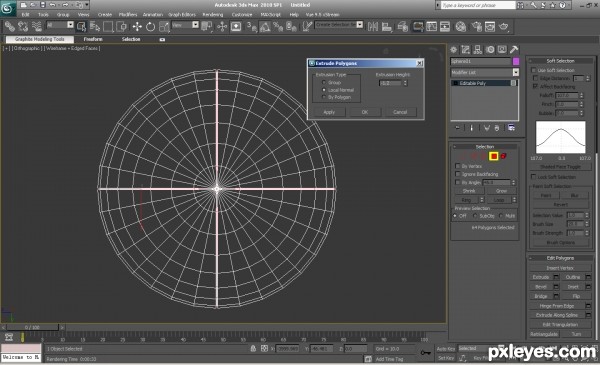Click the Extrusion Height input field

(x=390, y=83)
